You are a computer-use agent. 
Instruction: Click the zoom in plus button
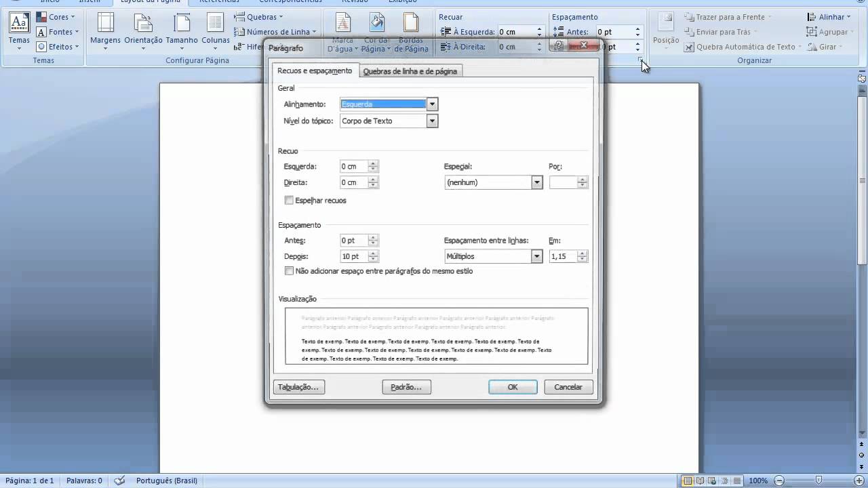(x=861, y=481)
